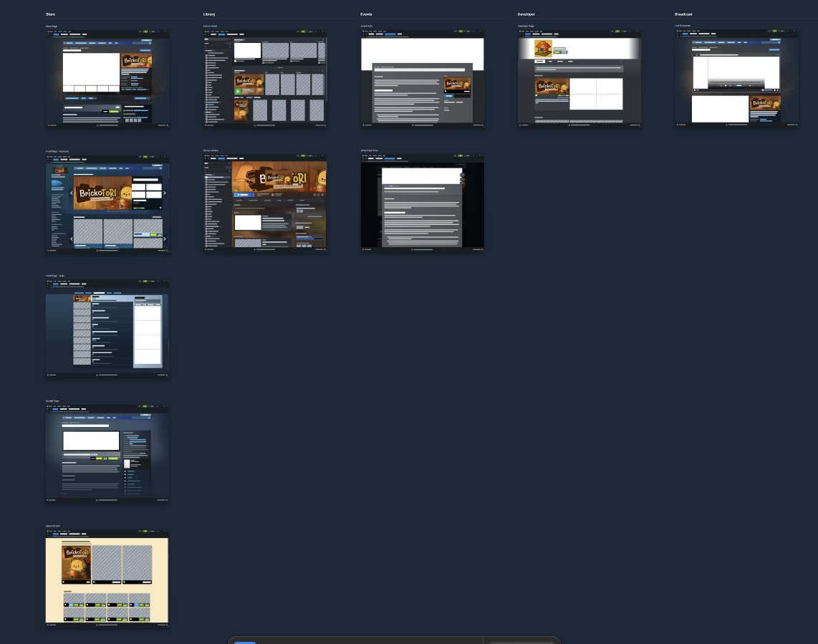Click the "Bundle Page" frame label
The image size is (818, 644).
52,401
